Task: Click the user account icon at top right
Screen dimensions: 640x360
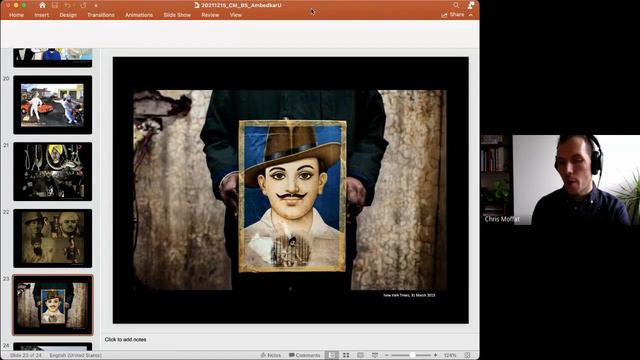Action: pyautogui.click(x=471, y=5)
